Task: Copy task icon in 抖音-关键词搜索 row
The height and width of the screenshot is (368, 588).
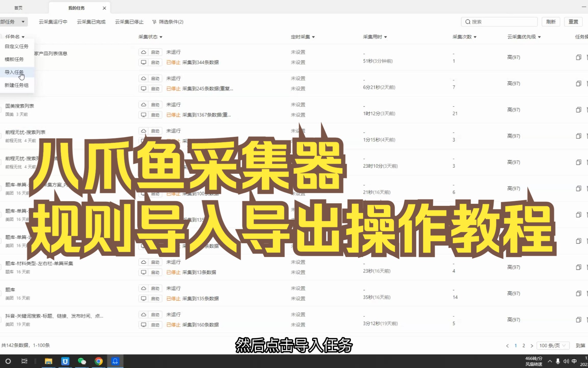Action: click(579, 320)
